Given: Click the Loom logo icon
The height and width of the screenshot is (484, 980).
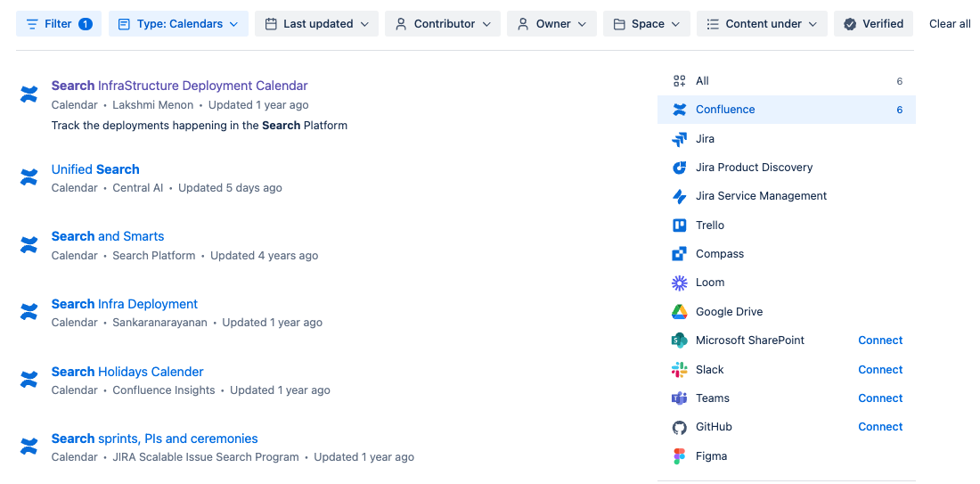Looking at the screenshot, I should click(680, 283).
